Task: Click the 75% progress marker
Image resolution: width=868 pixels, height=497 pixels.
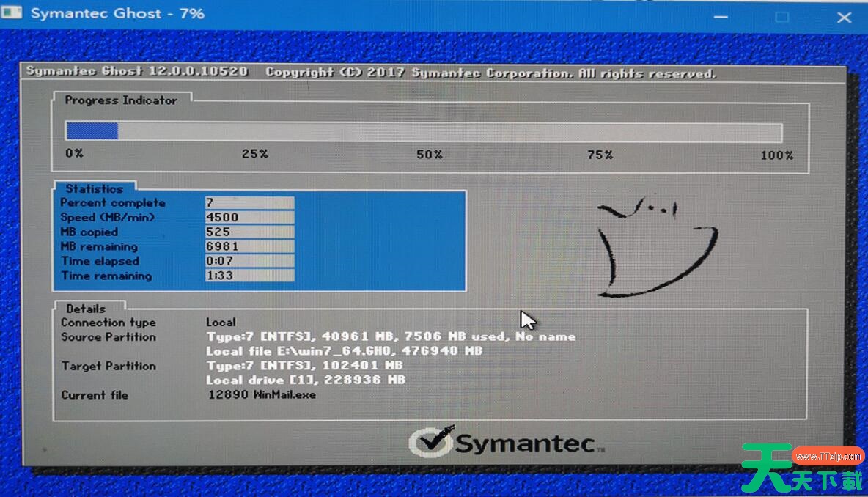Action: click(600, 155)
